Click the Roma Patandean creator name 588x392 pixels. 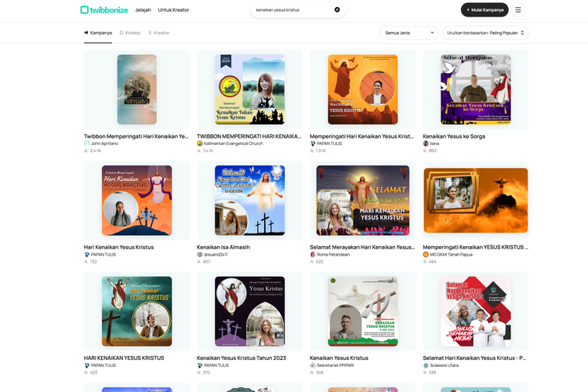coord(333,254)
